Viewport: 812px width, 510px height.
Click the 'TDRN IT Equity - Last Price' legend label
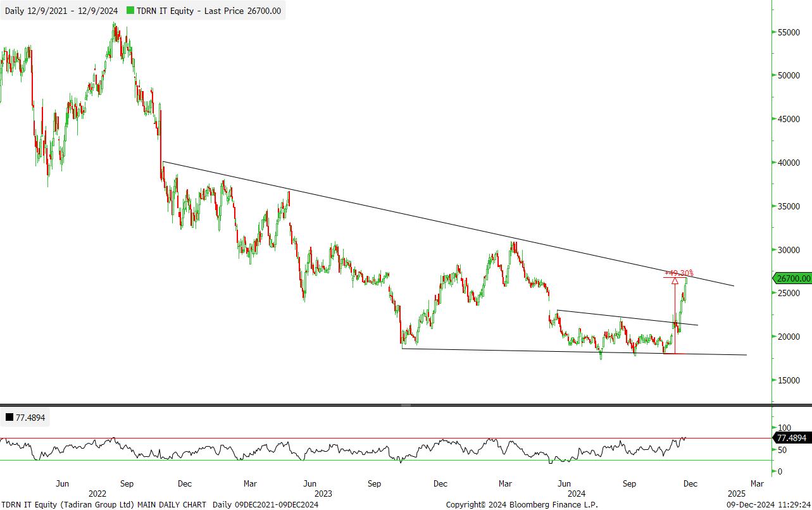(190, 11)
